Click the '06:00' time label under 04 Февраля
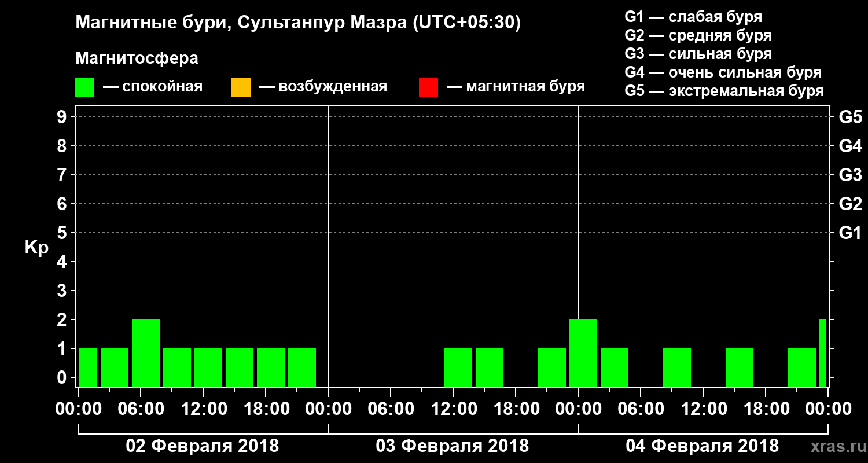The height and width of the screenshot is (463, 868). (640, 409)
